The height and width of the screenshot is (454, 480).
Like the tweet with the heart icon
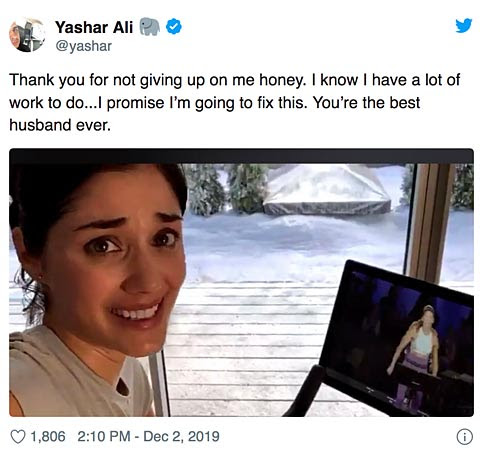tap(18, 436)
